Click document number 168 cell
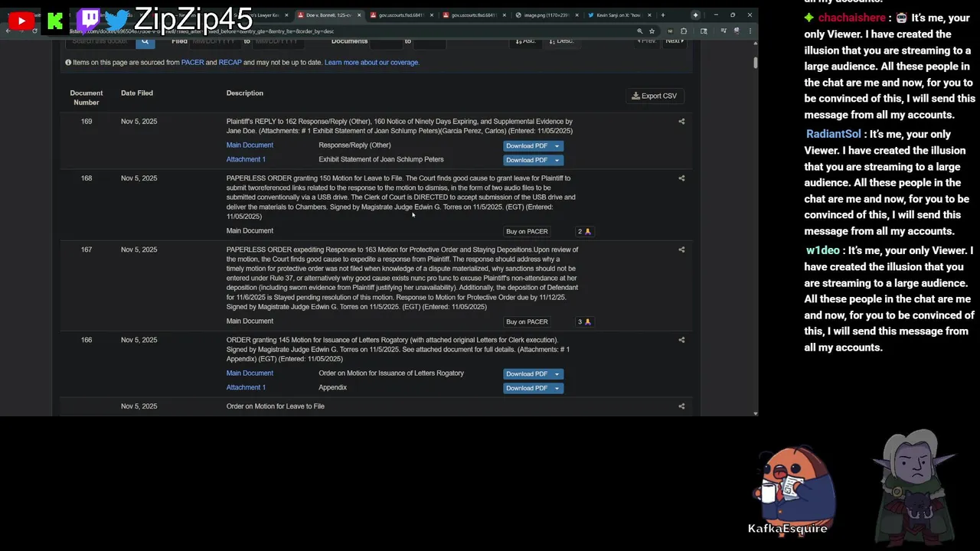Viewport: 980px width, 551px height. [87, 178]
